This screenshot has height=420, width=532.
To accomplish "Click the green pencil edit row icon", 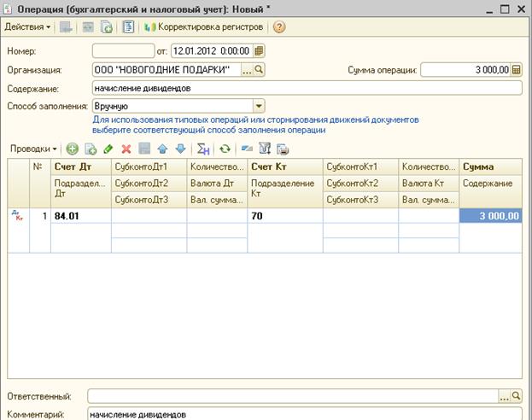I will pos(108,149).
